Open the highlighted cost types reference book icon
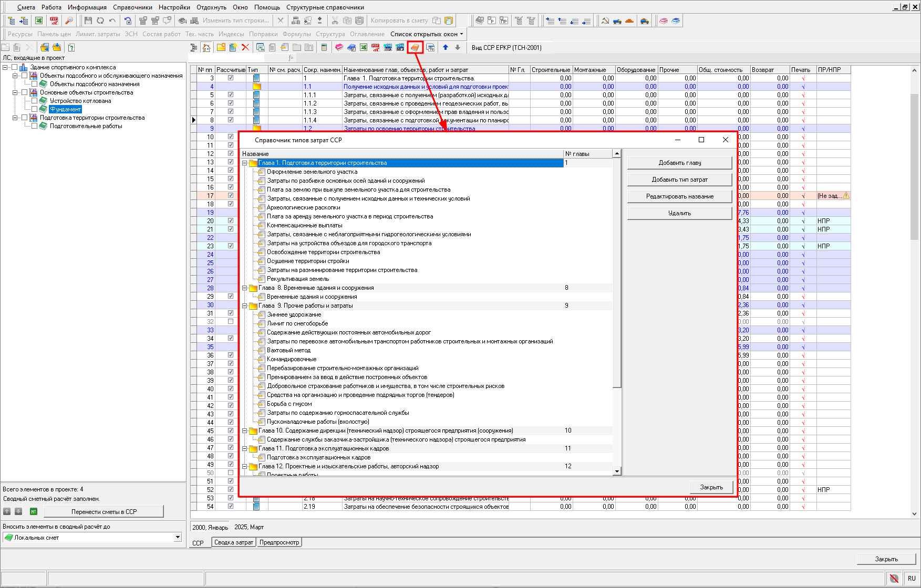 (x=415, y=48)
